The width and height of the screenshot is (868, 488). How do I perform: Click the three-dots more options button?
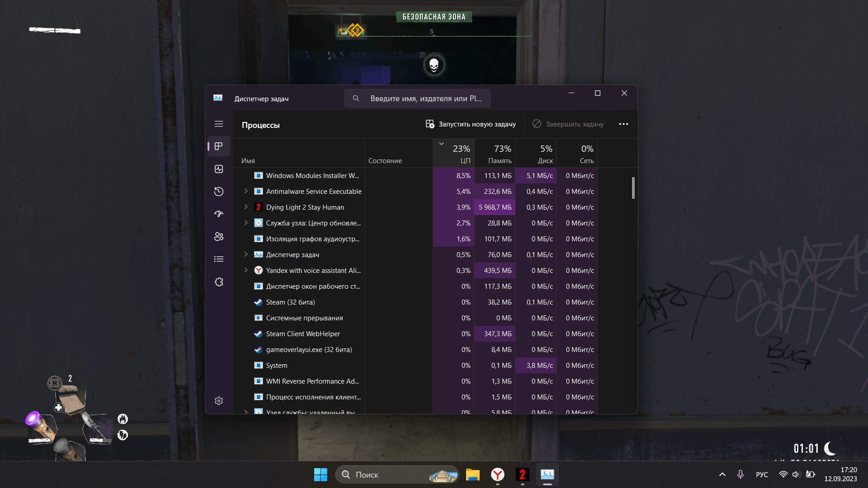pyautogui.click(x=623, y=124)
